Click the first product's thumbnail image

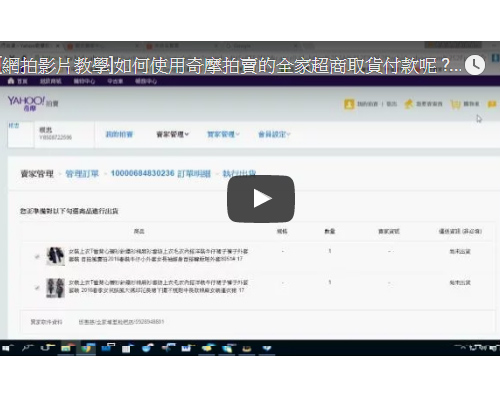[x=55, y=256]
